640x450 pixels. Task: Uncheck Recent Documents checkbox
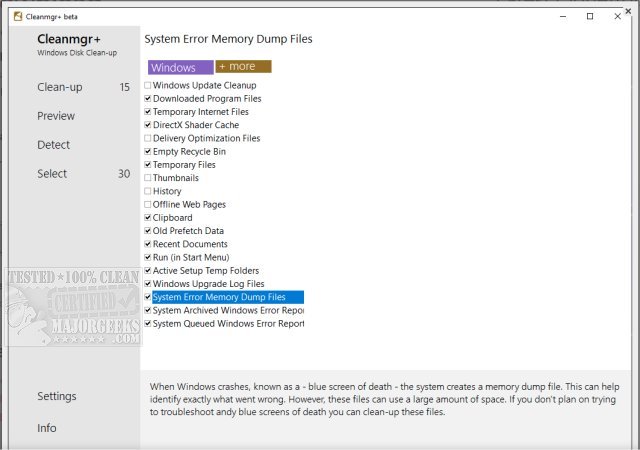click(148, 244)
